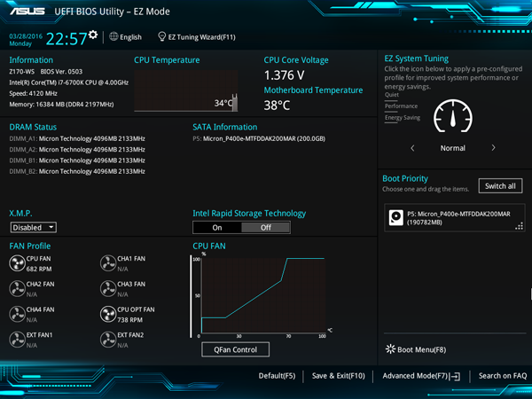Click the CHA1 FAN icon
This screenshot has height=399, width=532.
click(x=108, y=263)
